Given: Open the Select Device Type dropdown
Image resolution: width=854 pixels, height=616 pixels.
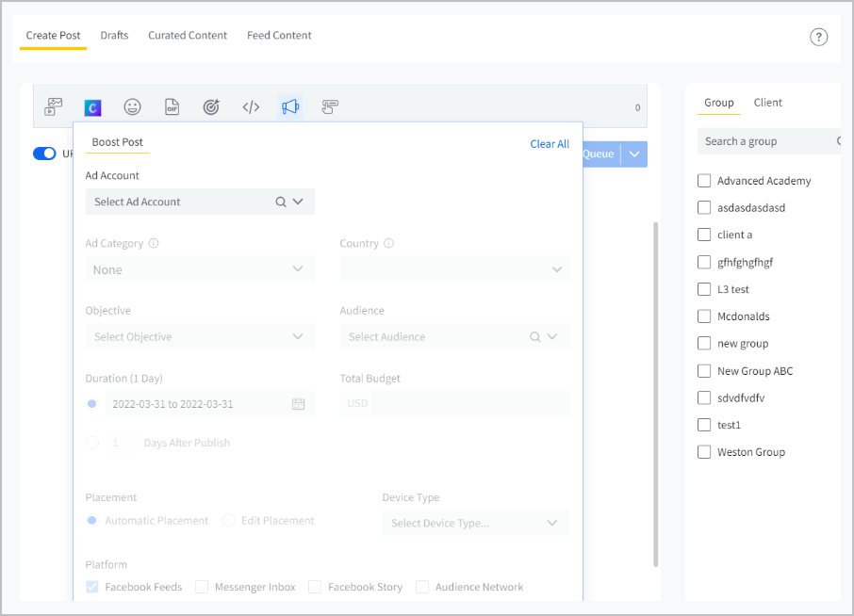Looking at the screenshot, I should [x=475, y=523].
